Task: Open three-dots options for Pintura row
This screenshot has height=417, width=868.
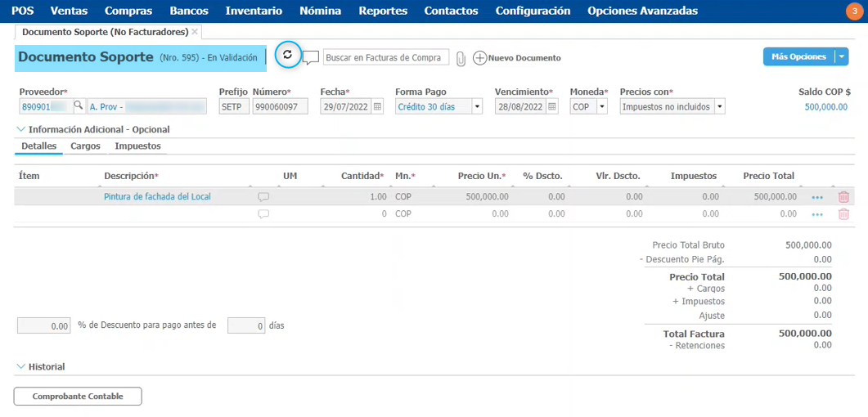Action: click(816, 197)
